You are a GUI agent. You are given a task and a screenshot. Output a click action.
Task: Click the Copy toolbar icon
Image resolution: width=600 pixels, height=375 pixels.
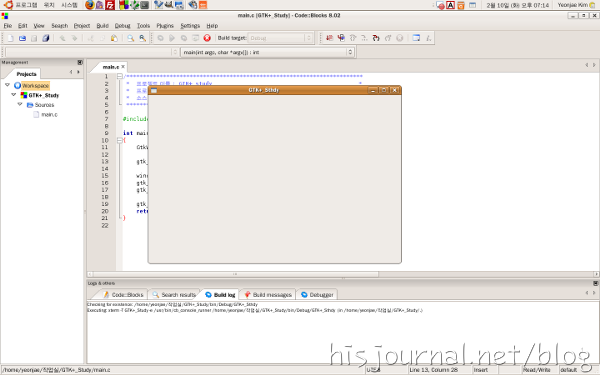[102, 38]
